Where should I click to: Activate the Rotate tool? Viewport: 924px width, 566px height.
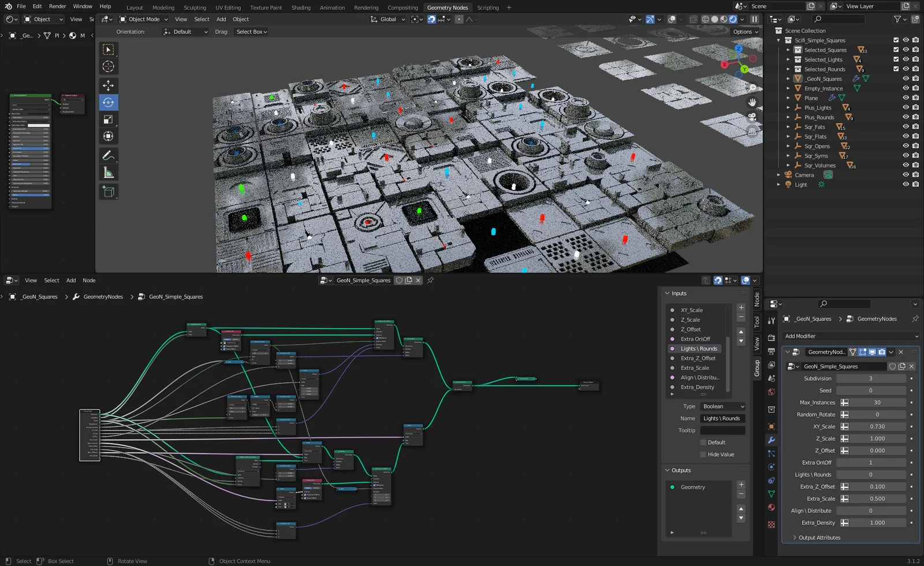pyautogui.click(x=108, y=103)
